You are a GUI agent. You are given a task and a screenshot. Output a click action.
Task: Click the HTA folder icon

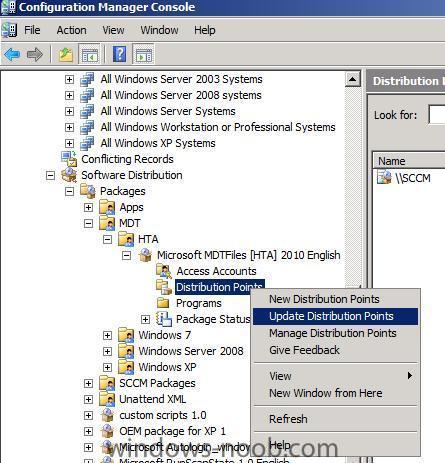[x=126, y=239]
